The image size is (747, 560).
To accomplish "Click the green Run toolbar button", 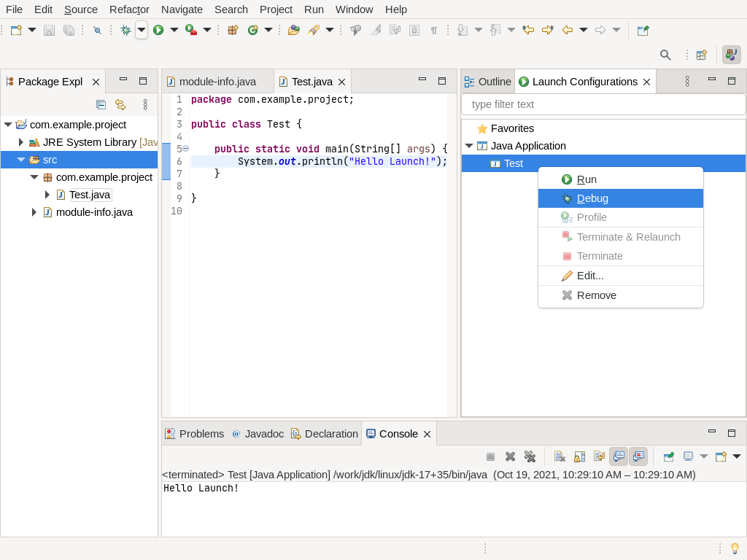I will pyautogui.click(x=158, y=30).
